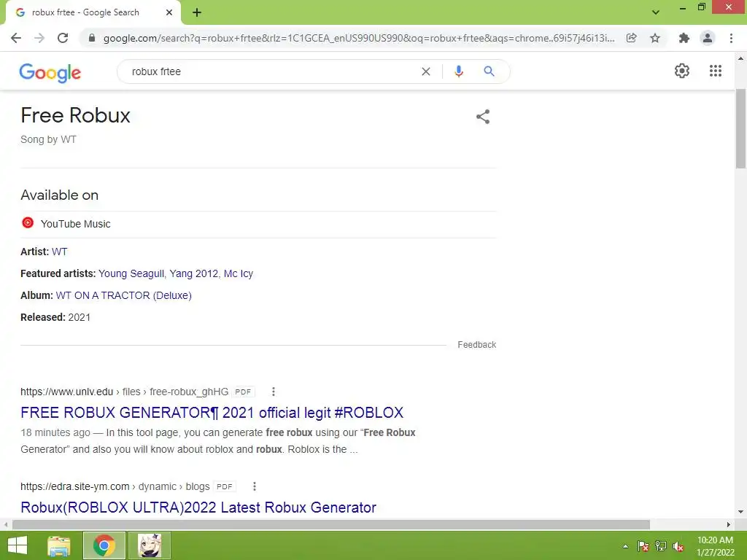Open a new browser tab with plus

197,12
